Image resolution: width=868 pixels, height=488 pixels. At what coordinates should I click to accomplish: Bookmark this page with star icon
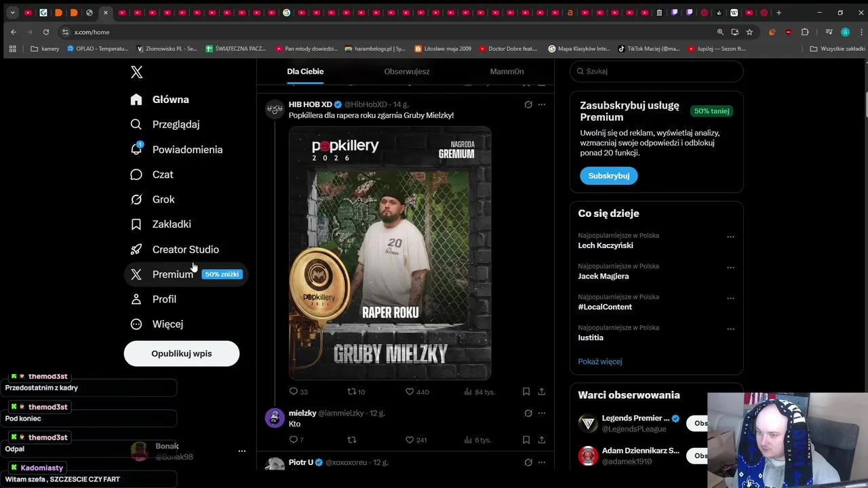coord(749,32)
